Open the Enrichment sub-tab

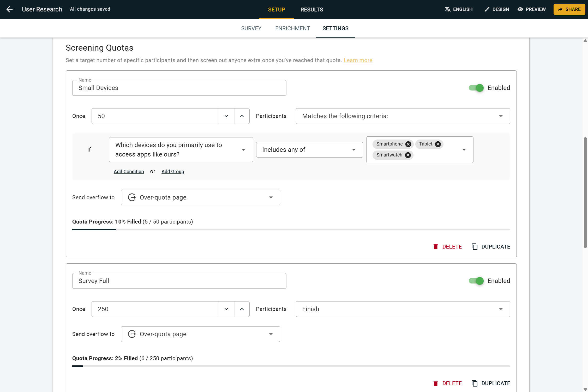(292, 28)
